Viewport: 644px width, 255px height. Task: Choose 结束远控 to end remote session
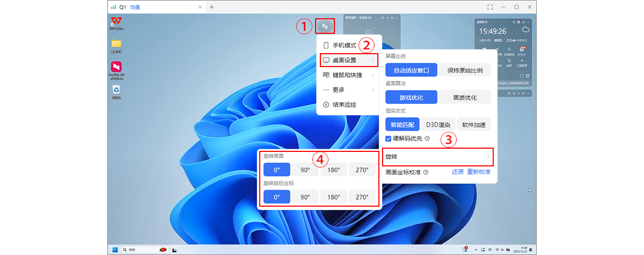click(x=349, y=105)
